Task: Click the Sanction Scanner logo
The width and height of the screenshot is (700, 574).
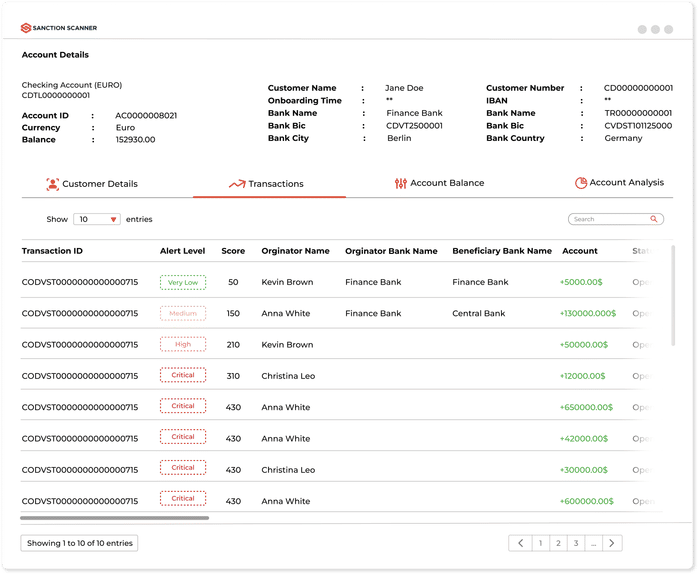Action: point(58,28)
